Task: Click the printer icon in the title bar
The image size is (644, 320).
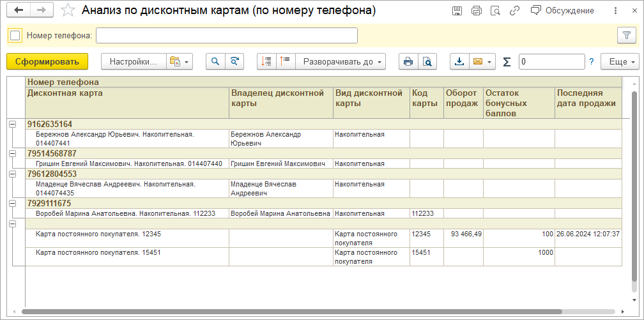Action: tap(477, 11)
